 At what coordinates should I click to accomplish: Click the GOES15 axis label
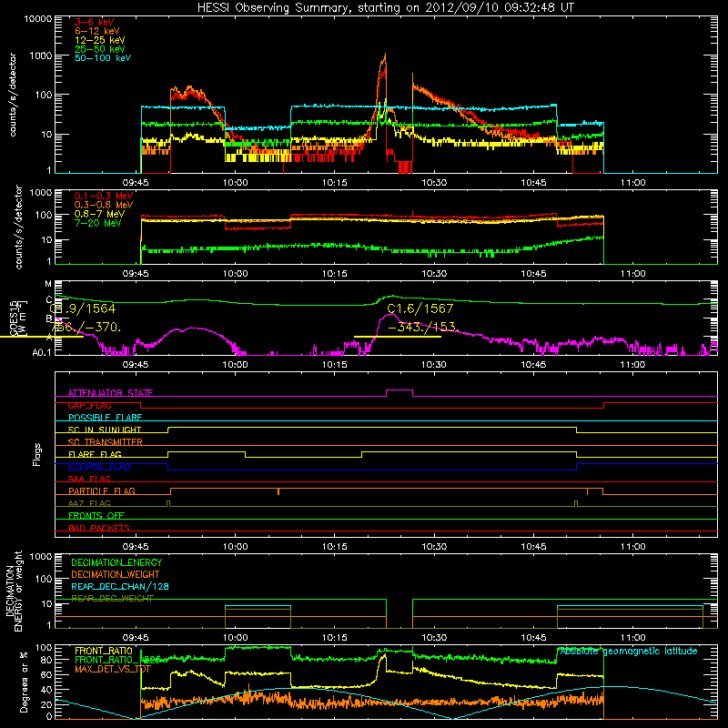tap(14, 318)
